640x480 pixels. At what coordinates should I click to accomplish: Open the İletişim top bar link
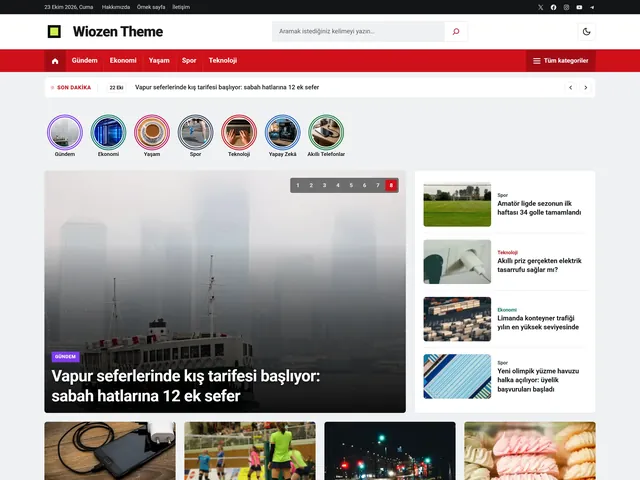181,7
